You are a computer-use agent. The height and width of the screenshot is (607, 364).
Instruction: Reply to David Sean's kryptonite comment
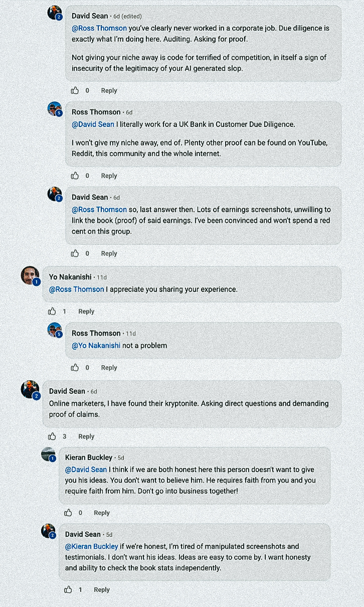click(86, 437)
